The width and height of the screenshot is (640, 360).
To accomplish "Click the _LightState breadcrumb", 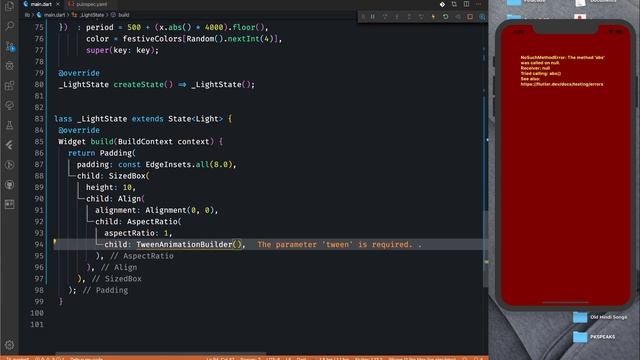I will (x=91, y=15).
